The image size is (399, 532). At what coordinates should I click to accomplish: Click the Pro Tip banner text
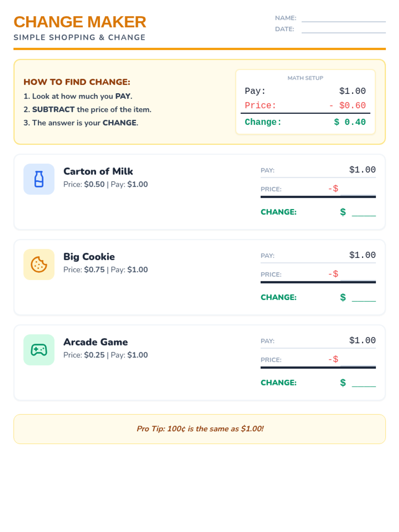click(200, 429)
